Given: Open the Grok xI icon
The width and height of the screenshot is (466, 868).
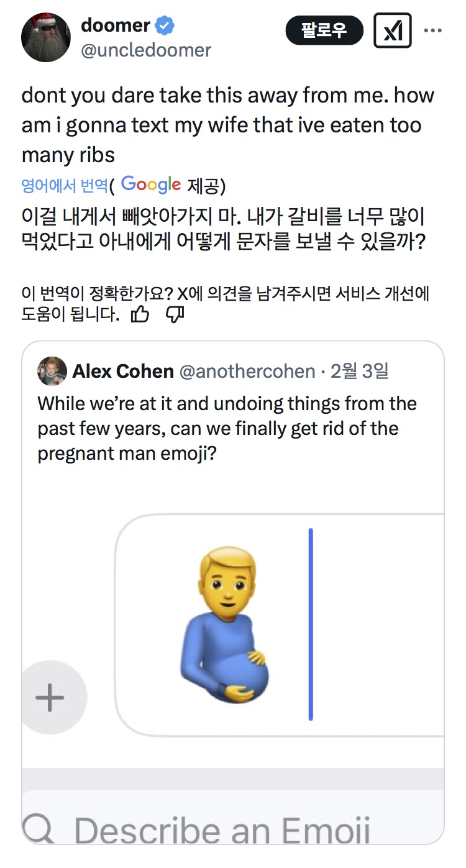Looking at the screenshot, I should [x=393, y=30].
